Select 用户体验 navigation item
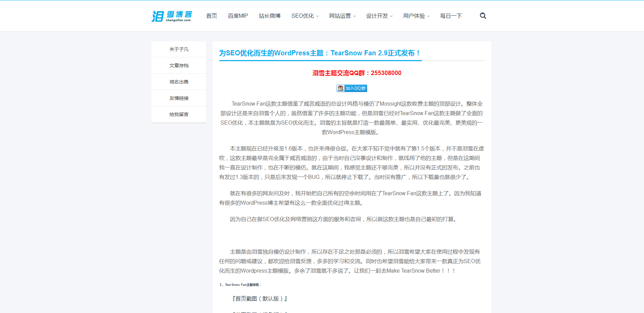This screenshot has width=644, height=313. [414, 16]
